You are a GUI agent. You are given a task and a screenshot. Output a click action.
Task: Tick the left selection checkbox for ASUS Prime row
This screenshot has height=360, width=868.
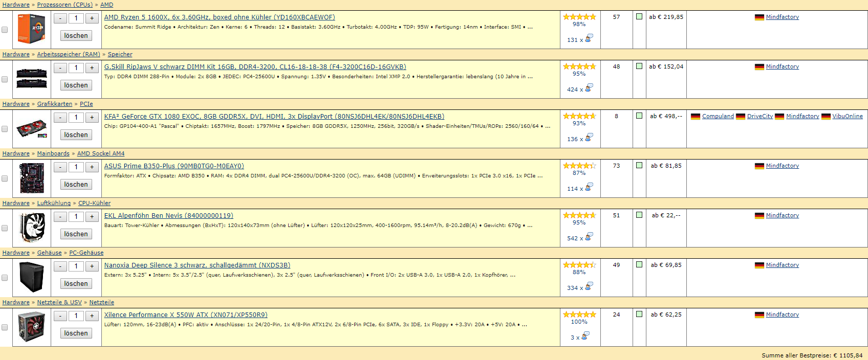5,178
